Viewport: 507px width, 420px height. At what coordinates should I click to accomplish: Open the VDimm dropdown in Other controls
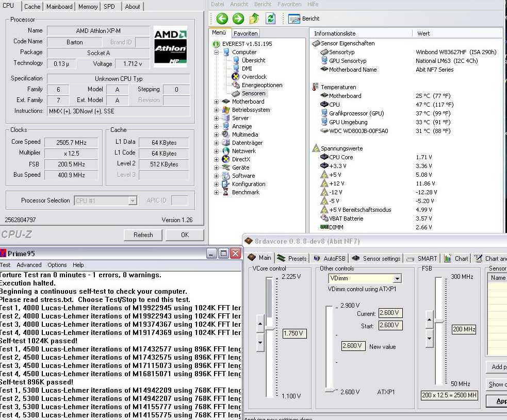tap(397, 278)
